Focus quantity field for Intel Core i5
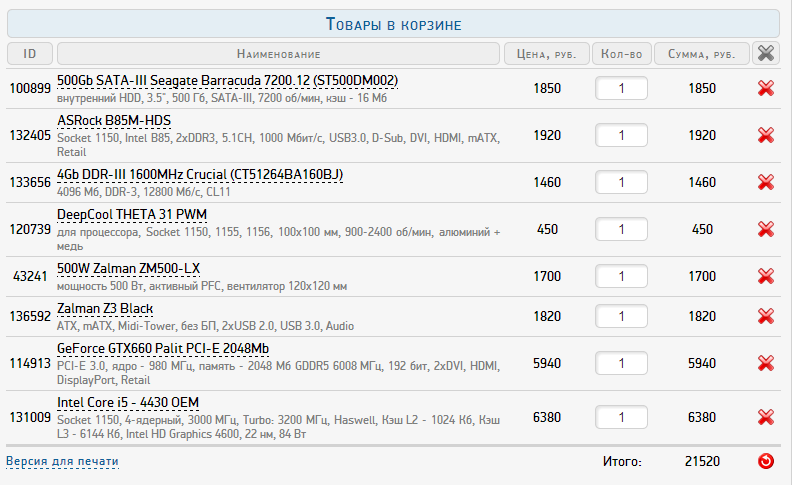This screenshot has width=800, height=485. pos(621,417)
